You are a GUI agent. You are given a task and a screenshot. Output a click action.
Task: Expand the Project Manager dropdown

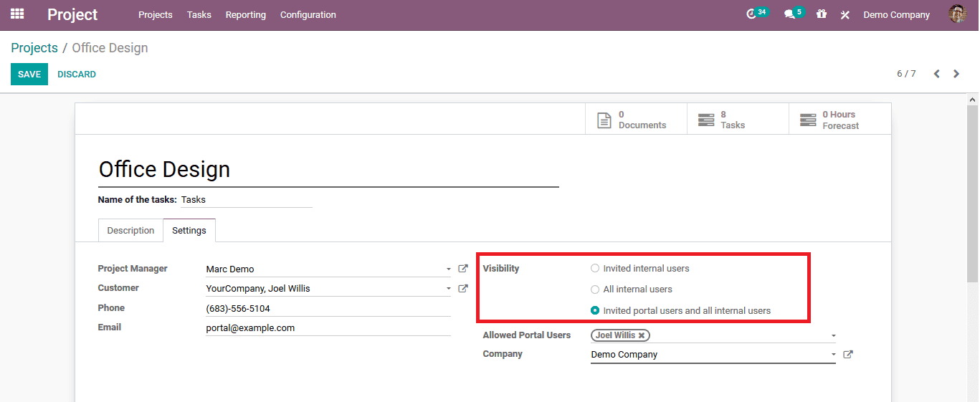[448, 269]
